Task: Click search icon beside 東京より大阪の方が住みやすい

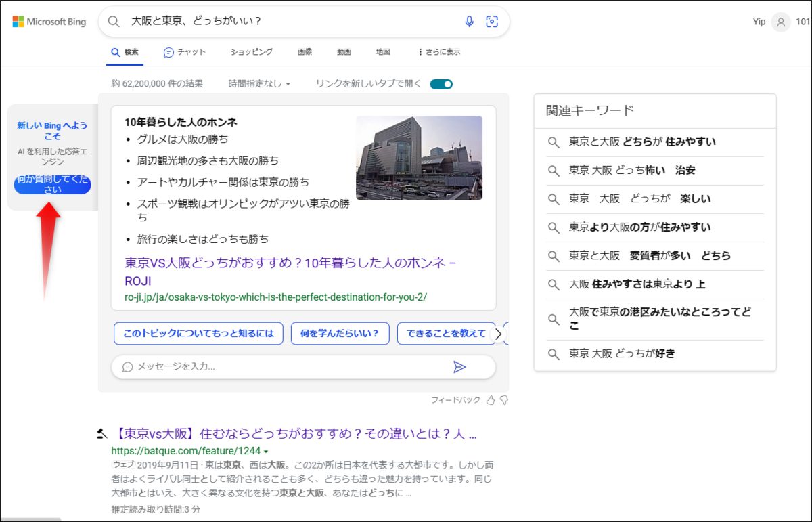Action: [x=554, y=227]
